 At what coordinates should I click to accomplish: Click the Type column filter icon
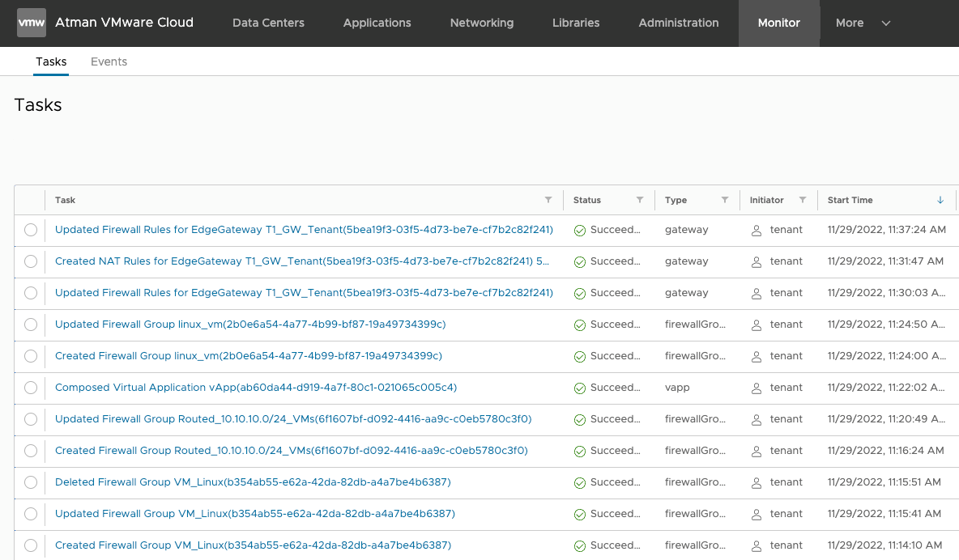pyautogui.click(x=725, y=200)
